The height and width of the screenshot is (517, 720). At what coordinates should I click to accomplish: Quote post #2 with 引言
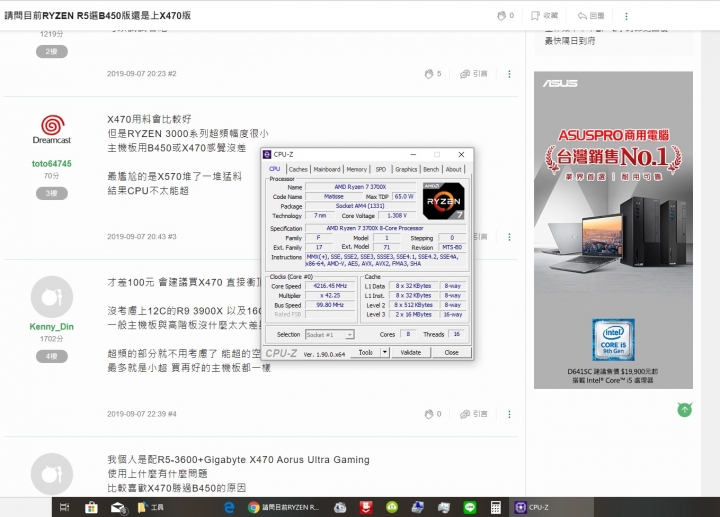pos(474,74)
